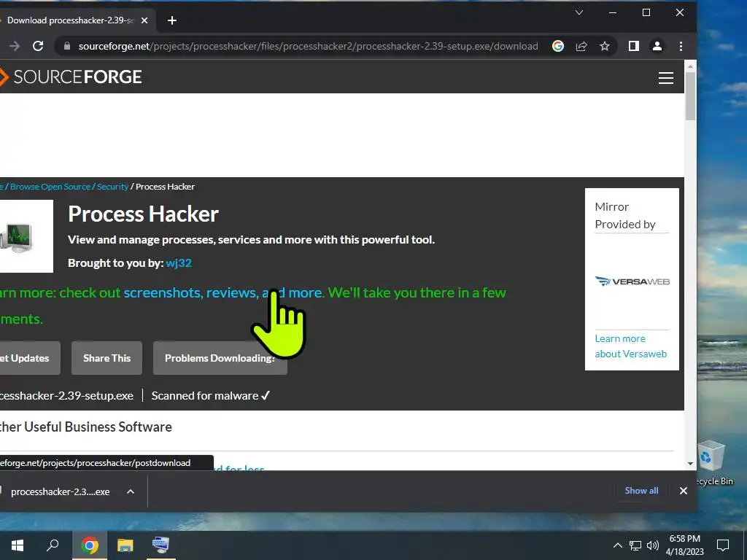The width and height of the screenshot is (747, 560).
Task: Open the volume tray icon
Action: 653,545
